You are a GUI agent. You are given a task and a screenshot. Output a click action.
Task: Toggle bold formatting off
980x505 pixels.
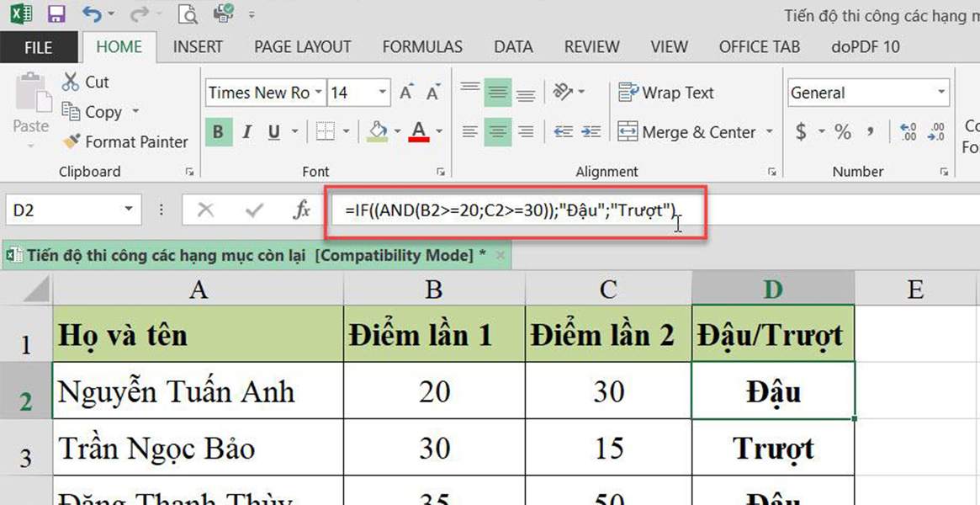pos(218,132)
